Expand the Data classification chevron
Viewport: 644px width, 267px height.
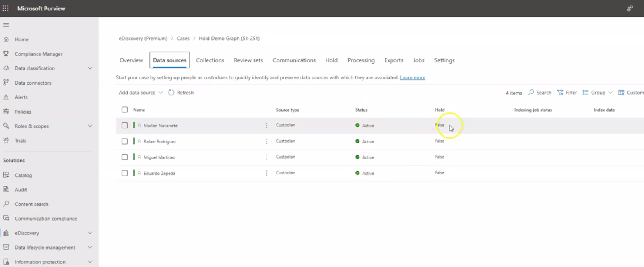(x=90, y=68)
